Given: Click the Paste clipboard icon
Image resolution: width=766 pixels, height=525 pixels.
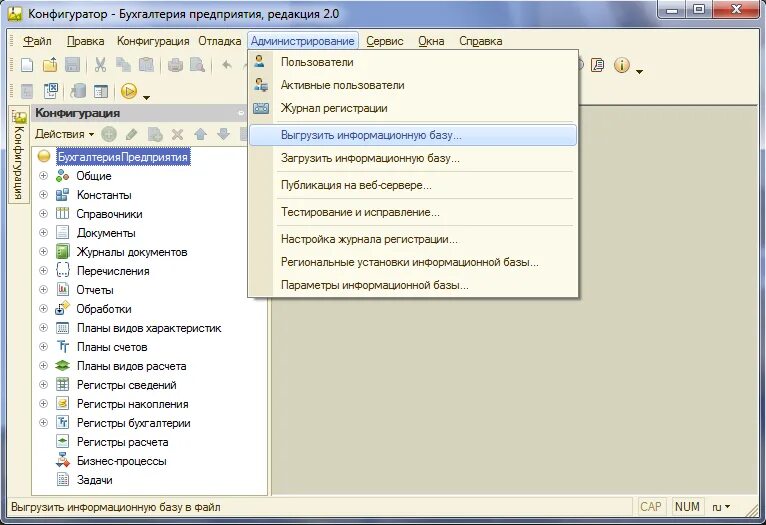Looking at the screenshot, I should (146, 65).
